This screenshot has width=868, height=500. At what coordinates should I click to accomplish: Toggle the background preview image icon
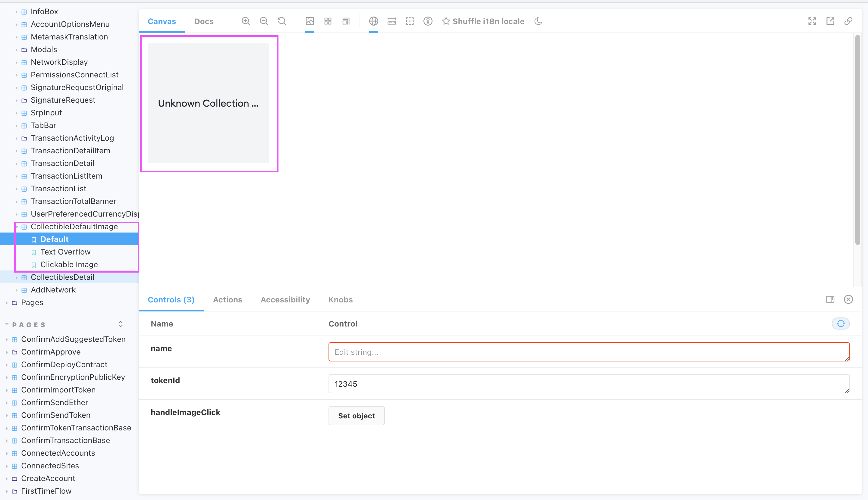click(x=309, y=21)
